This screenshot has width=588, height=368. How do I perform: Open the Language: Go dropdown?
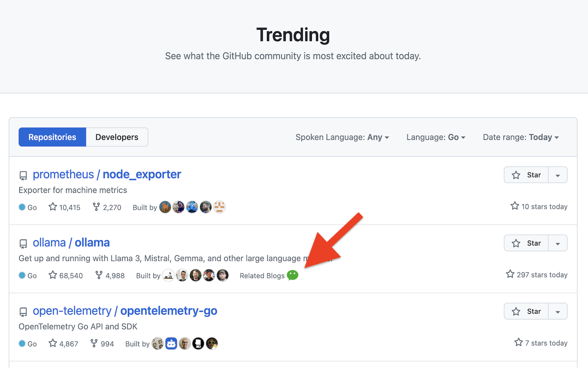click(436, 137)
